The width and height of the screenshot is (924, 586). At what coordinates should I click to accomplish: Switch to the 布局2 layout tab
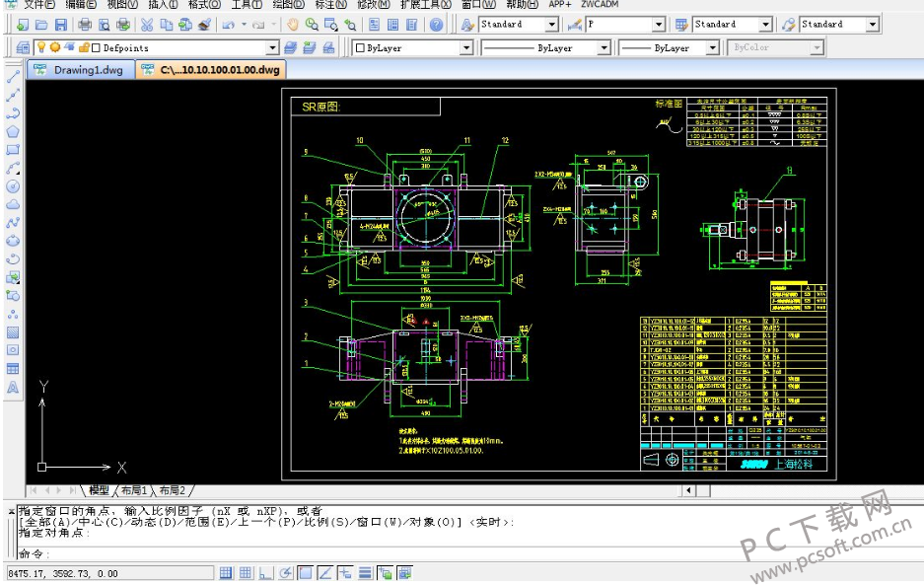pyautogui.click(x=172, y=490)
